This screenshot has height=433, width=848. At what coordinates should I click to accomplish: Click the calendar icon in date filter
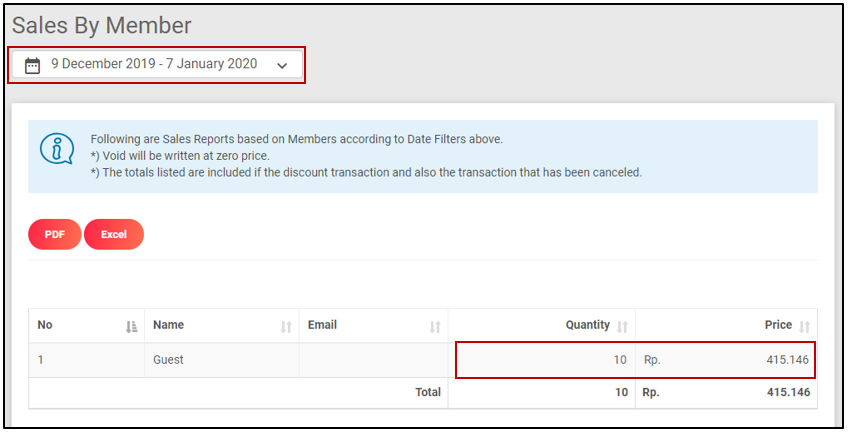point(32,65)
